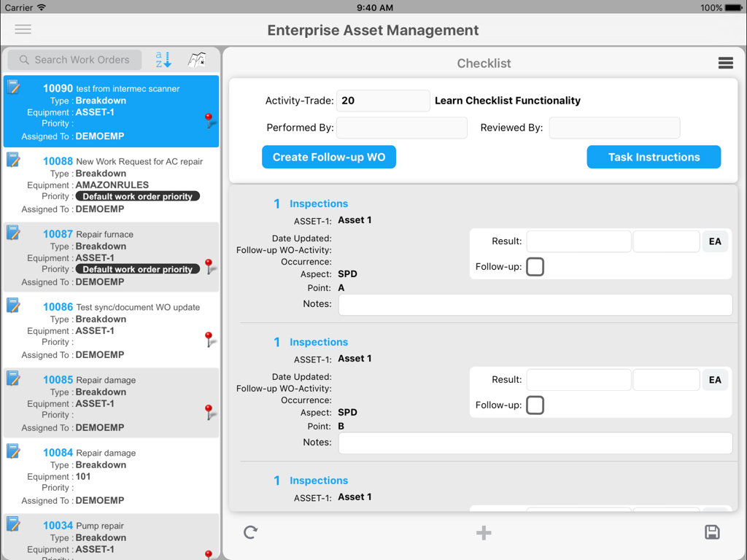
Task: Open the app hamburger menu top left
Action: point(23,30)
